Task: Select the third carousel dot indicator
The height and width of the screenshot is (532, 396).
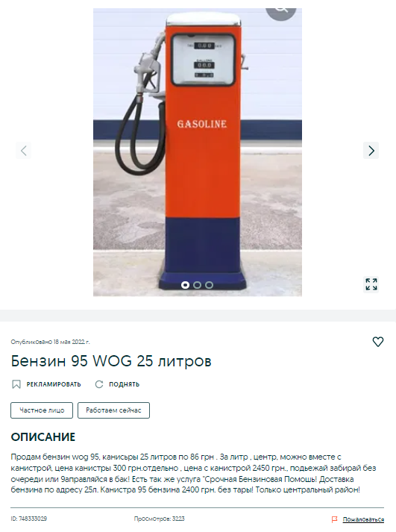Action: point(210,285)
